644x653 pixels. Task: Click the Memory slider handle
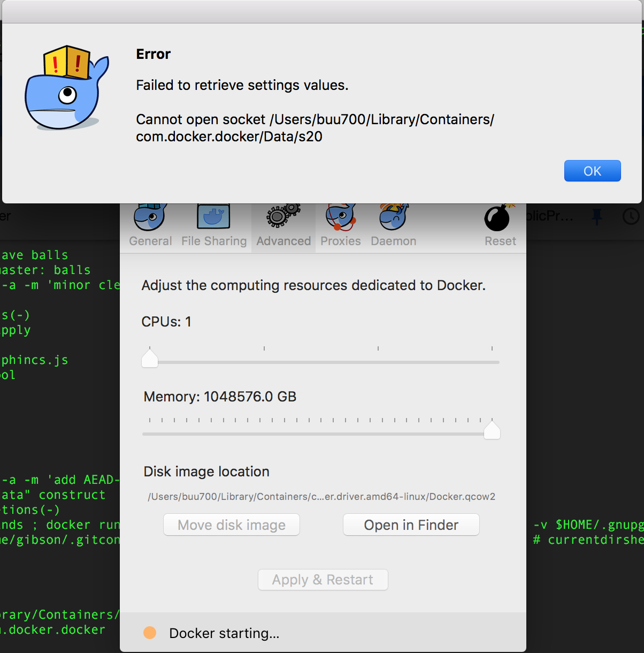(x=492, y=429)
